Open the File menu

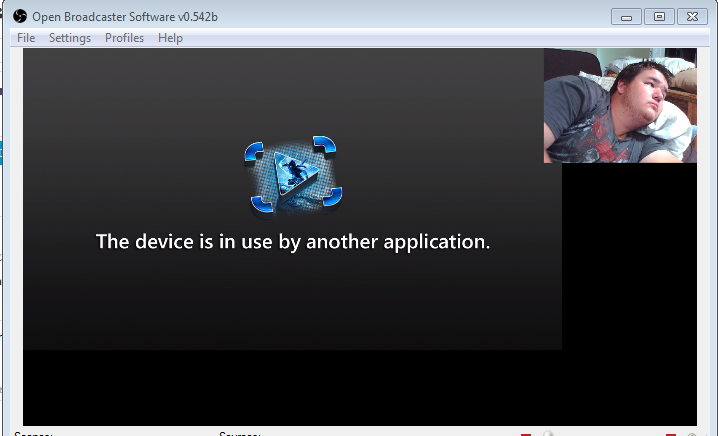(26, 38)
